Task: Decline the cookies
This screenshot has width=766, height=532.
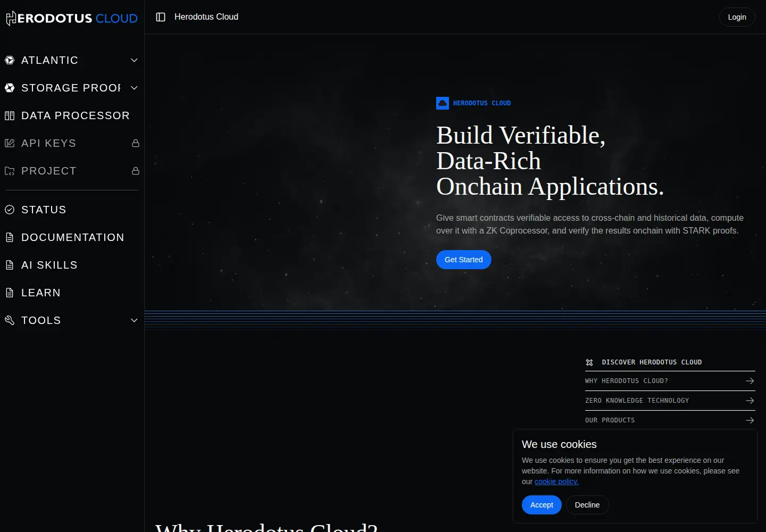Action: (587, 505)
